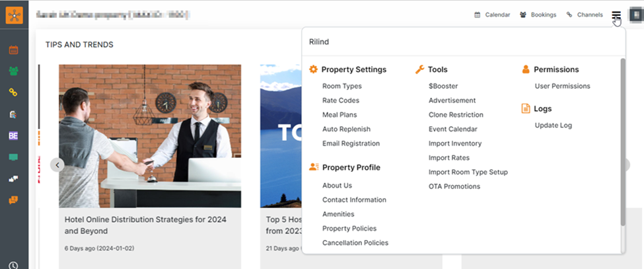Screen dimensions: 644x269
Task: Click the dropdown menu's vertical scrollbar
Action: 622,142
